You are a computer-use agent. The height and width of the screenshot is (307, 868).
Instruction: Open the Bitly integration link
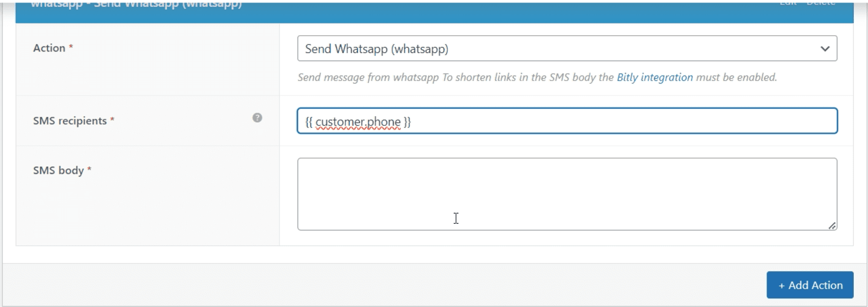(x=655, y=78)
